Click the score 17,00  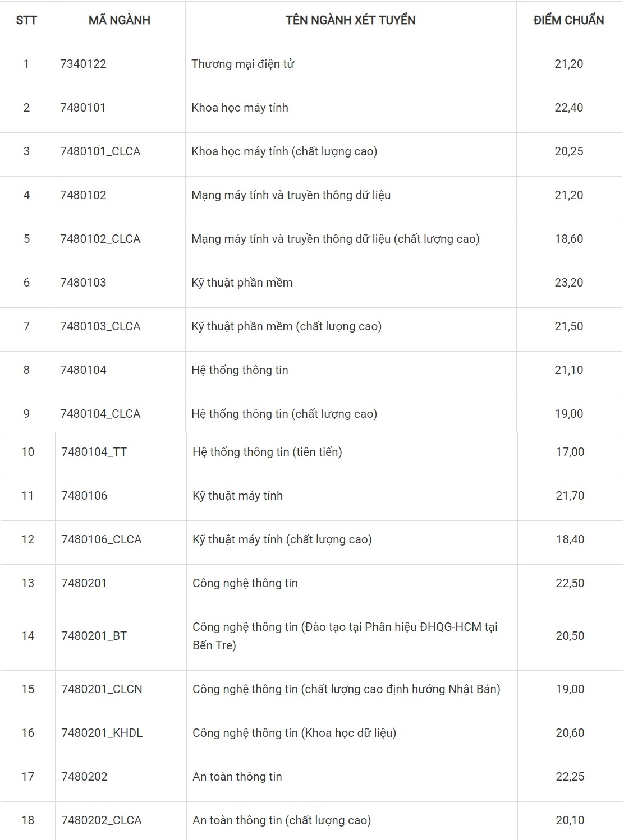pyautogui.click(x=570, y=452)
